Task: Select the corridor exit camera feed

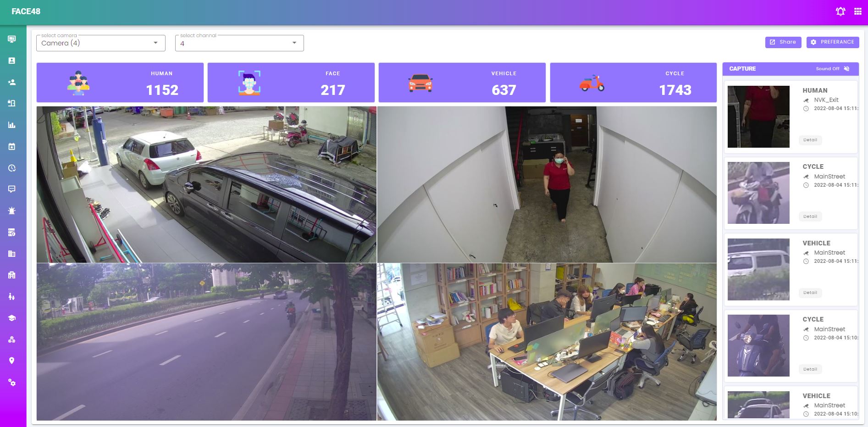Action: click(547, 184)
